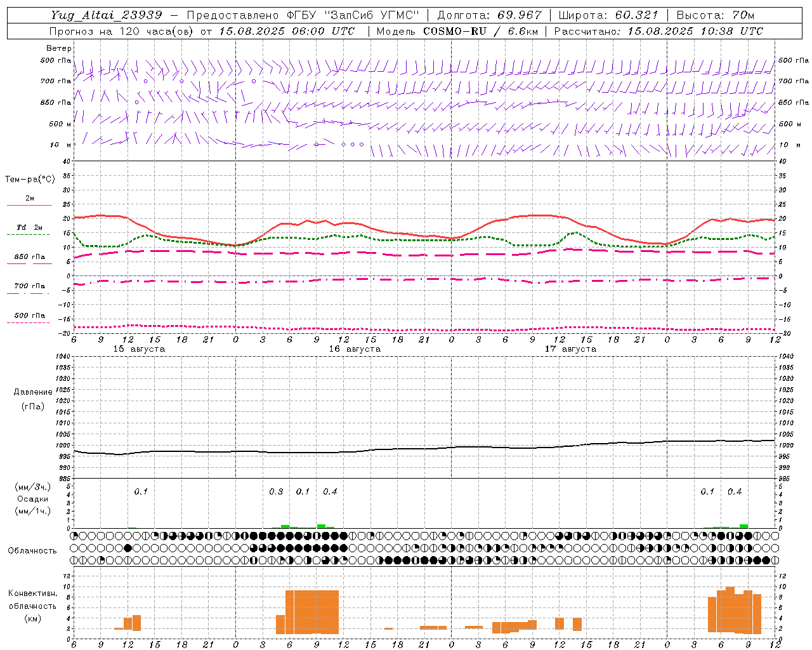Click the tall orange convective bar on 16 августа
Viewport: 812px width, 650px height.
pos(312,612)
